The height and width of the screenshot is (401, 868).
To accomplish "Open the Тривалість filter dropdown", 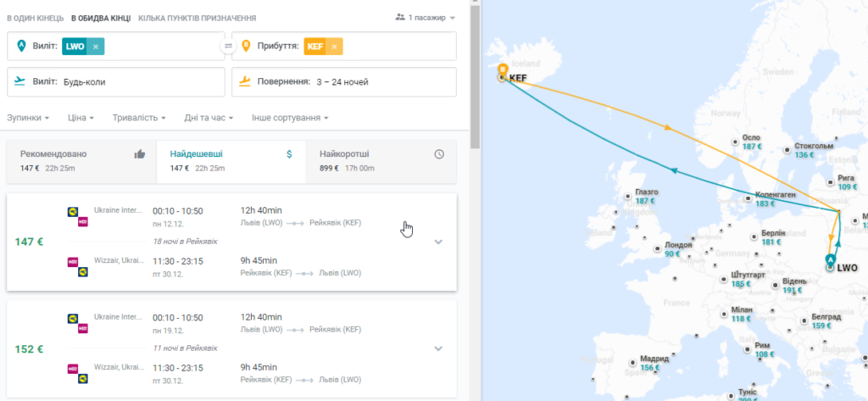I will point(139,118).
